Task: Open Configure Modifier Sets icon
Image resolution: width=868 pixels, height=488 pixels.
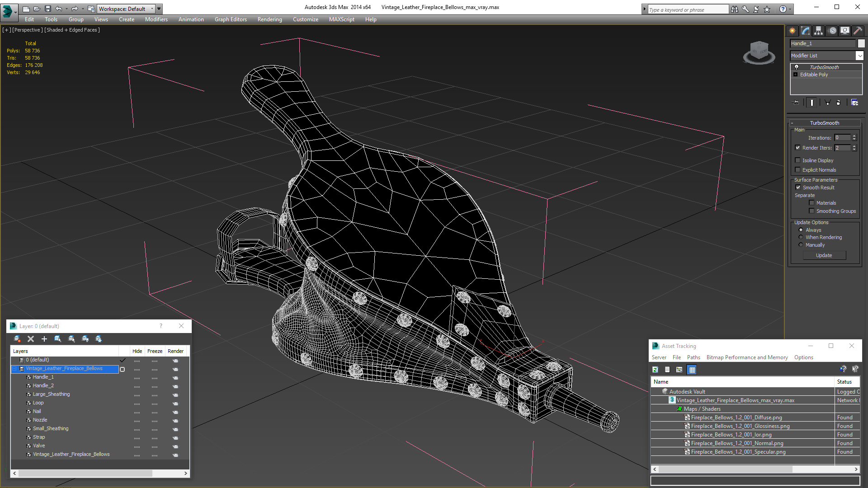Action: pos(854,103)
